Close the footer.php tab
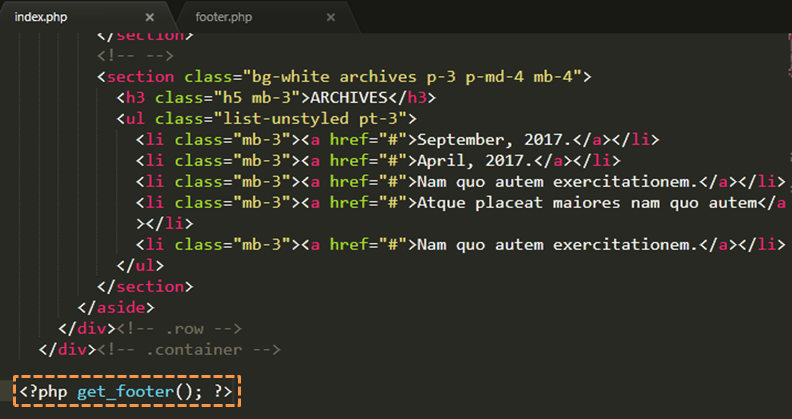The height and width of the screenshot is (419, 792). [330, 17]
